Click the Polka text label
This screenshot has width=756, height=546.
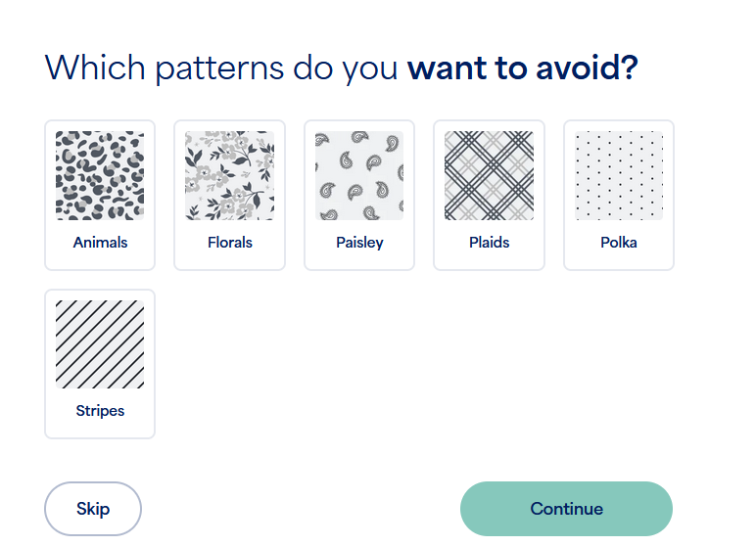[619, 242]
